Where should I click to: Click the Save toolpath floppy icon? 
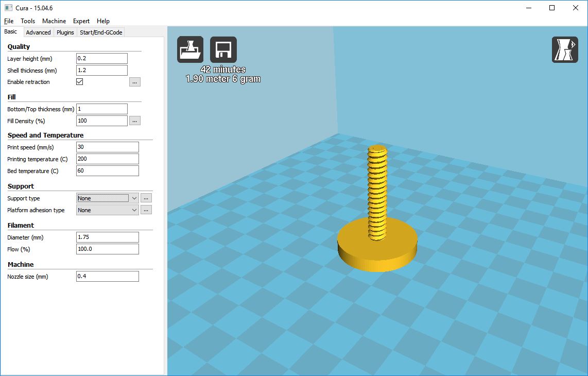[223, 49]
